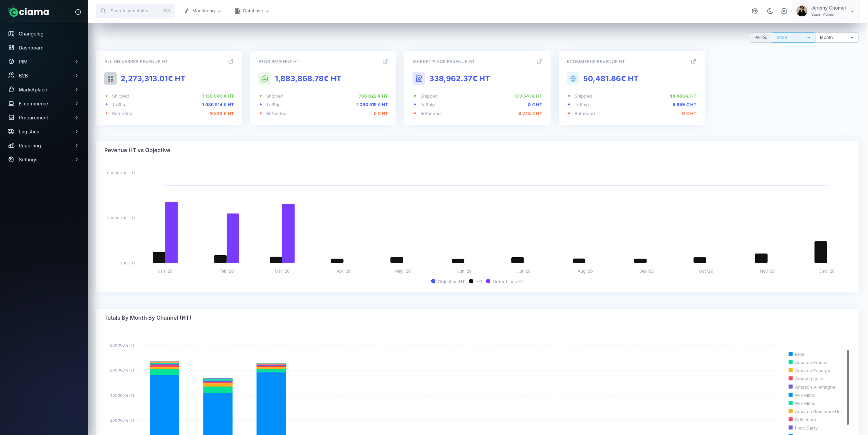Toggle the sidebar collapse circle icon
868x435 pixels.
[x=78, y=12]
